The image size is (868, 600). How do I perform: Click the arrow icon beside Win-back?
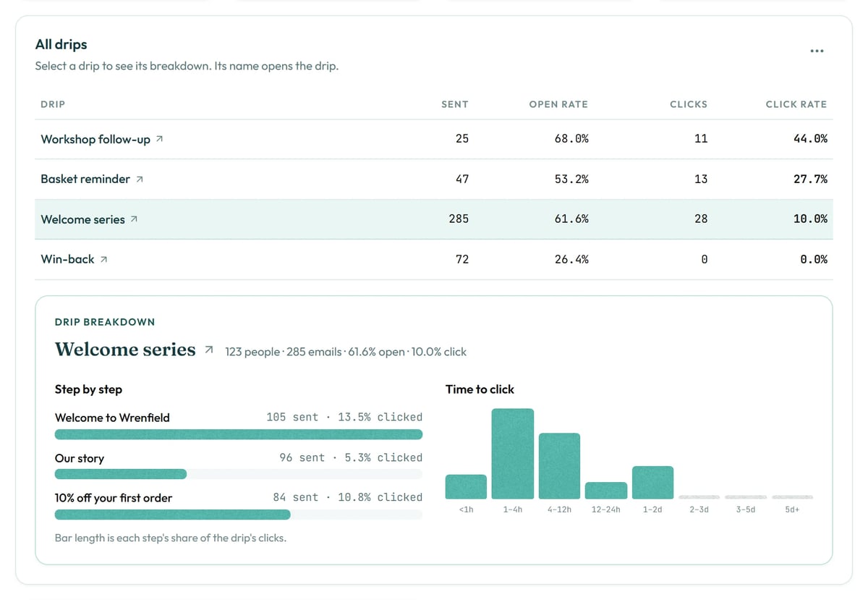(x=103, y=259)
